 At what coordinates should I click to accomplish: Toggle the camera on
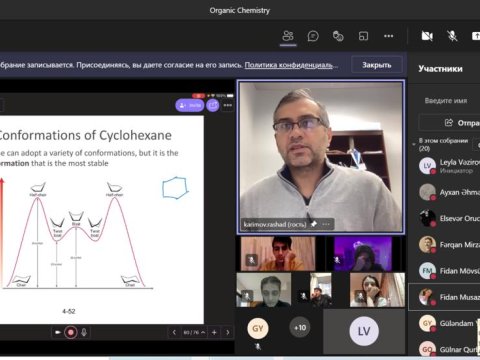click(427, 36)
